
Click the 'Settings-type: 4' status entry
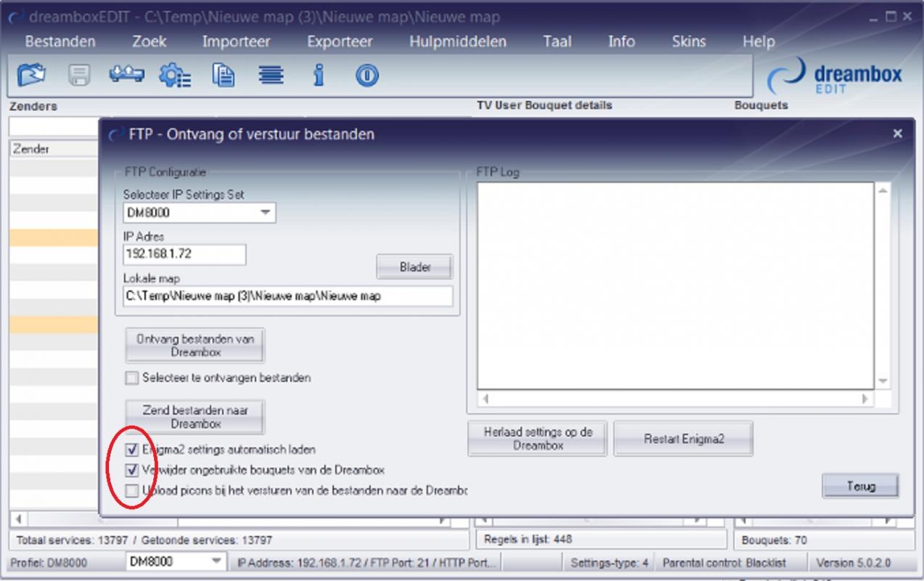pos(610,563)
